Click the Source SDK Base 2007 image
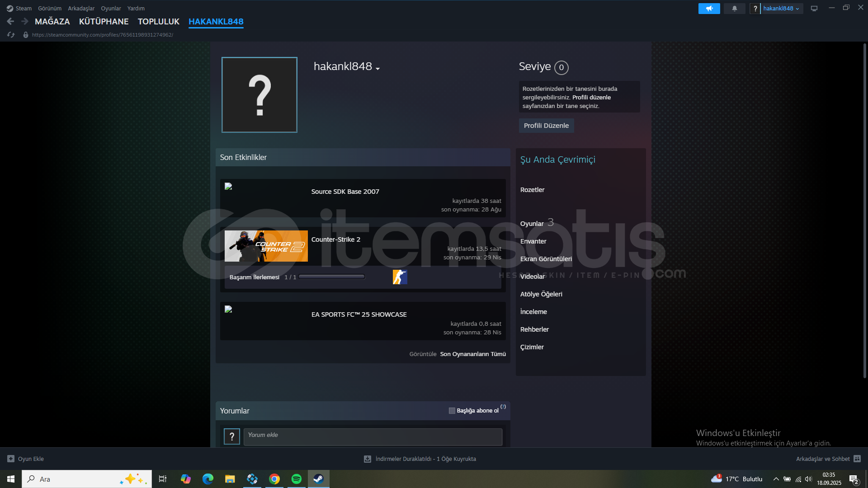 point(228,186)
